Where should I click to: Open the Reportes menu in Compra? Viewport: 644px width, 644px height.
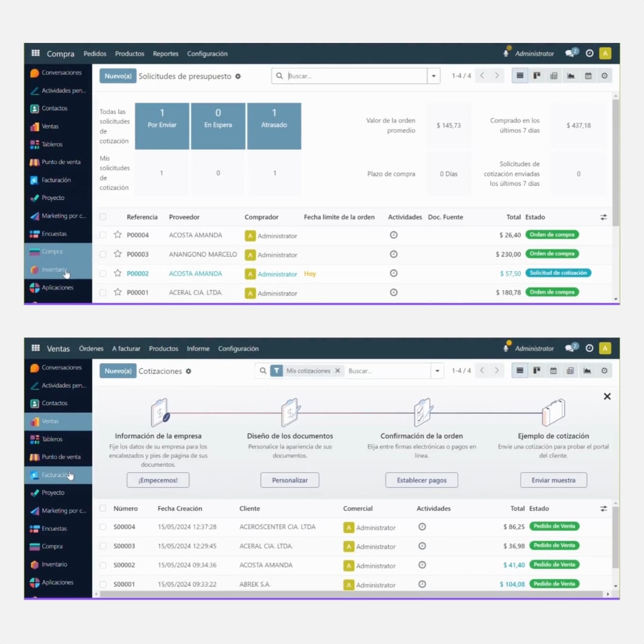pos(165,54)
